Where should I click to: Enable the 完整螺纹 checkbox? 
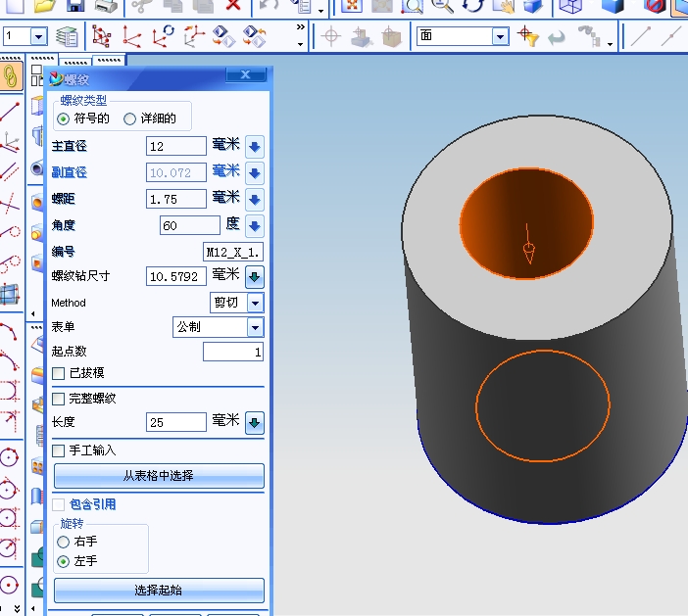(58, 399)
